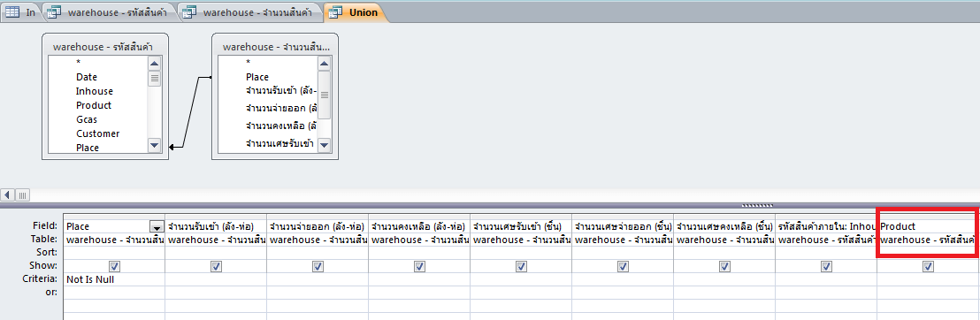Screen dimensions: 980x320
Task: Select the Union query tab
Action: point(355,11)
